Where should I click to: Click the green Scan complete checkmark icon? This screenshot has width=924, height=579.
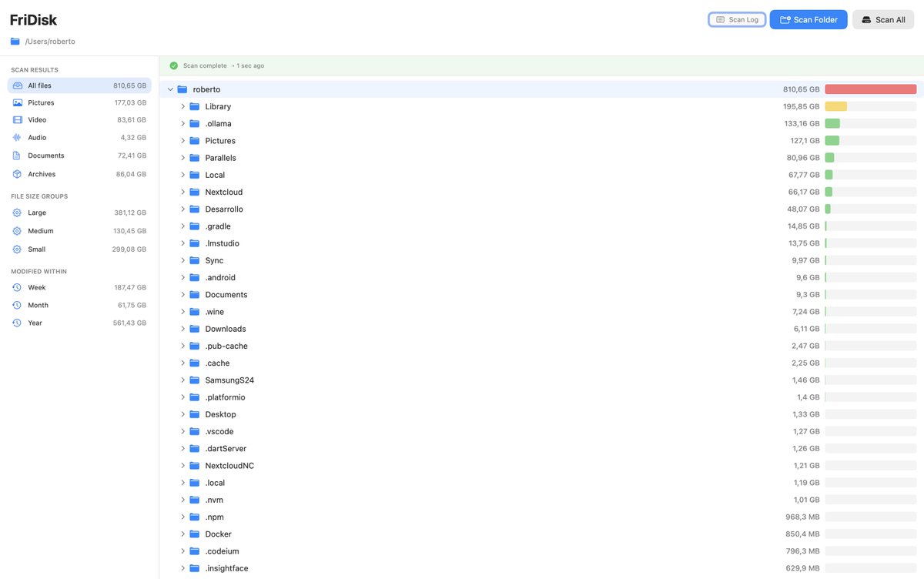(174, 65)
